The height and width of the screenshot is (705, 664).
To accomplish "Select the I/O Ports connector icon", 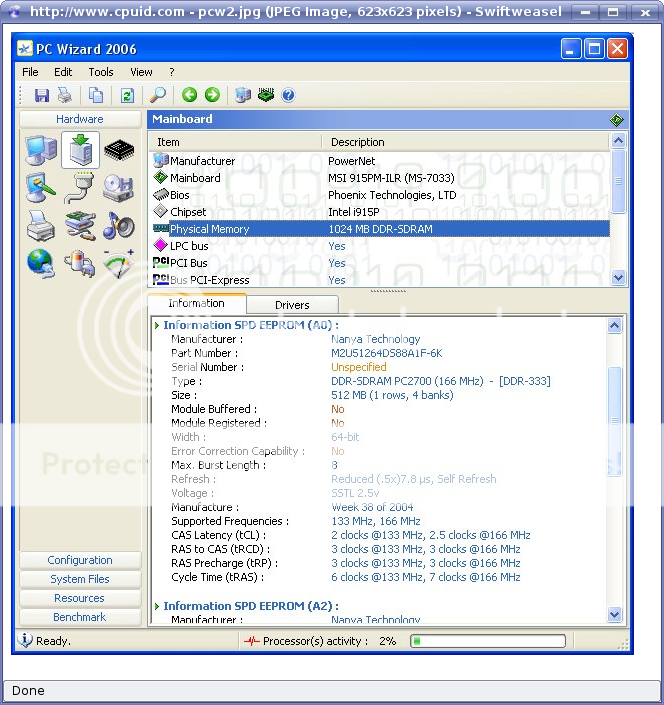I will tap(80, 187).
